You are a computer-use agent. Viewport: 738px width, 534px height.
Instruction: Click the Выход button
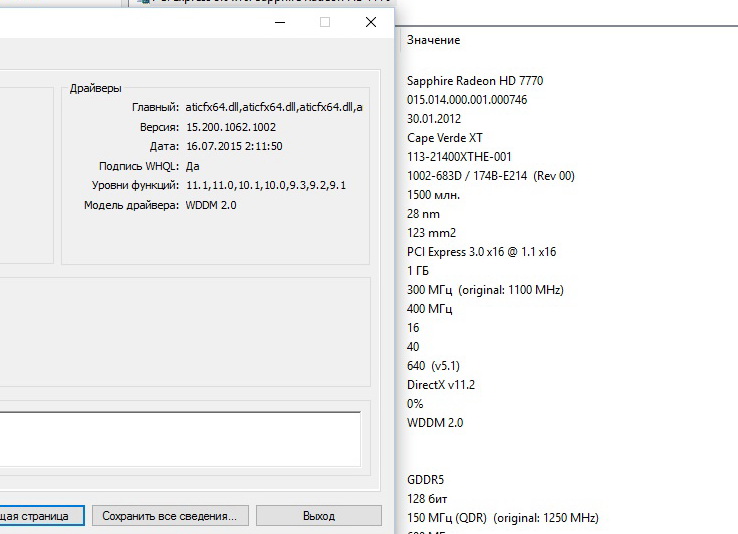point(319,516)
